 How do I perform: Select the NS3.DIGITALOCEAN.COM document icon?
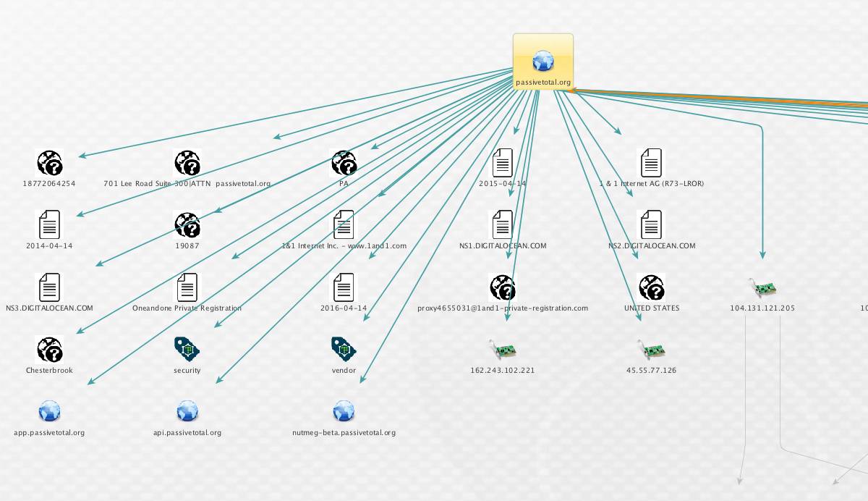(49, 287)
